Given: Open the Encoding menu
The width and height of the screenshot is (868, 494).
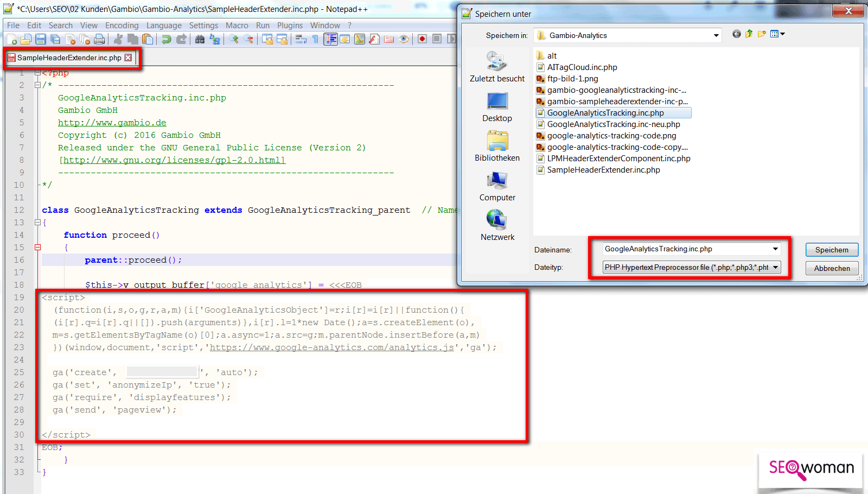Looking at the screenshot, I should (x=122, y=26).
